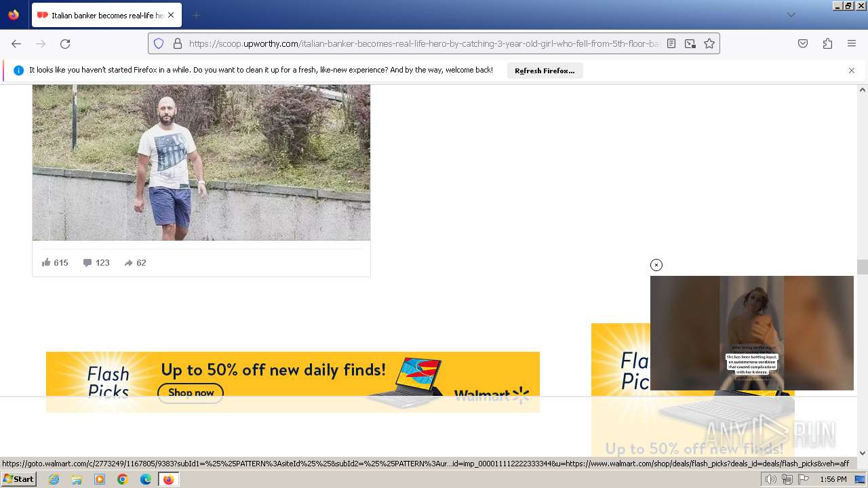Launch Microsoft Edge from taskbar
Image resolution: width=868 pixels, height=488 pixels.
click(x=146, y=479)
